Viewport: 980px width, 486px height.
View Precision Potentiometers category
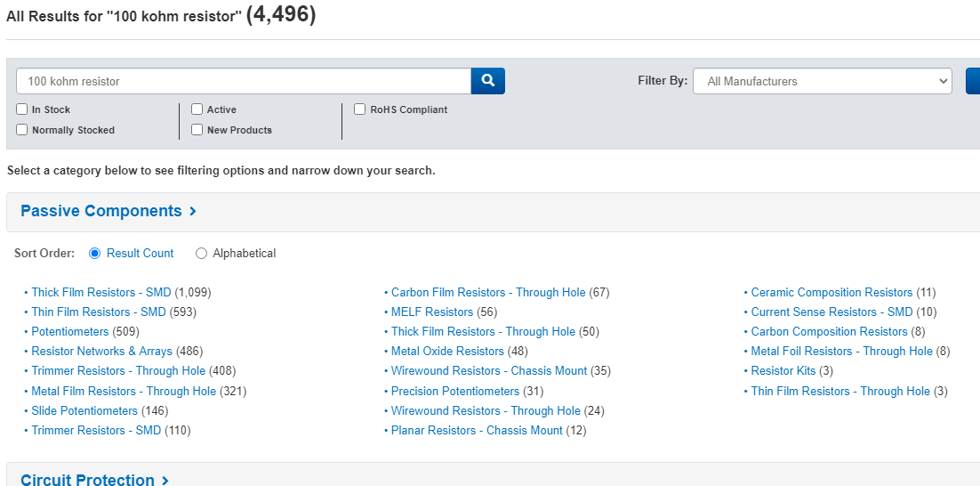tap(455, 391)
